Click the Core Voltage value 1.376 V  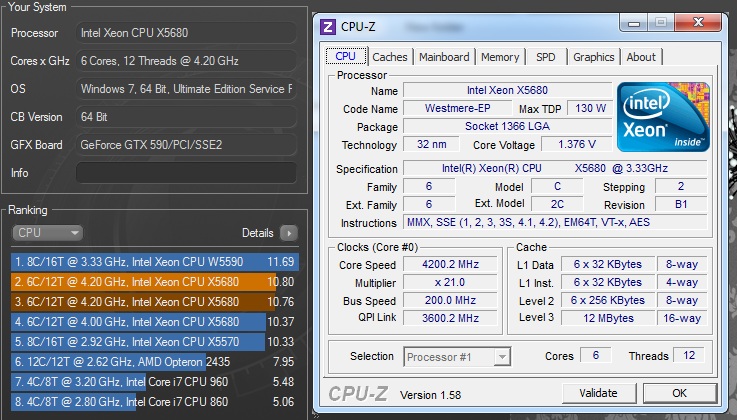click(x=577, y=144)
